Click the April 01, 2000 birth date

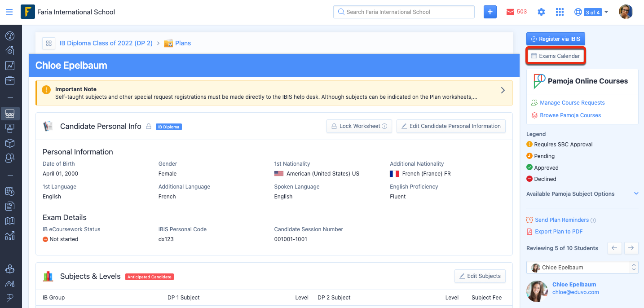(x=60, y=174)
